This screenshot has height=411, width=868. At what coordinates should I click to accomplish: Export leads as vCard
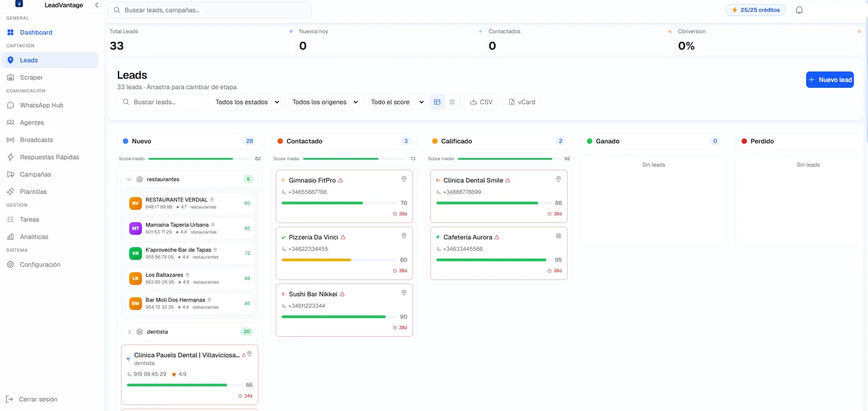522,102
